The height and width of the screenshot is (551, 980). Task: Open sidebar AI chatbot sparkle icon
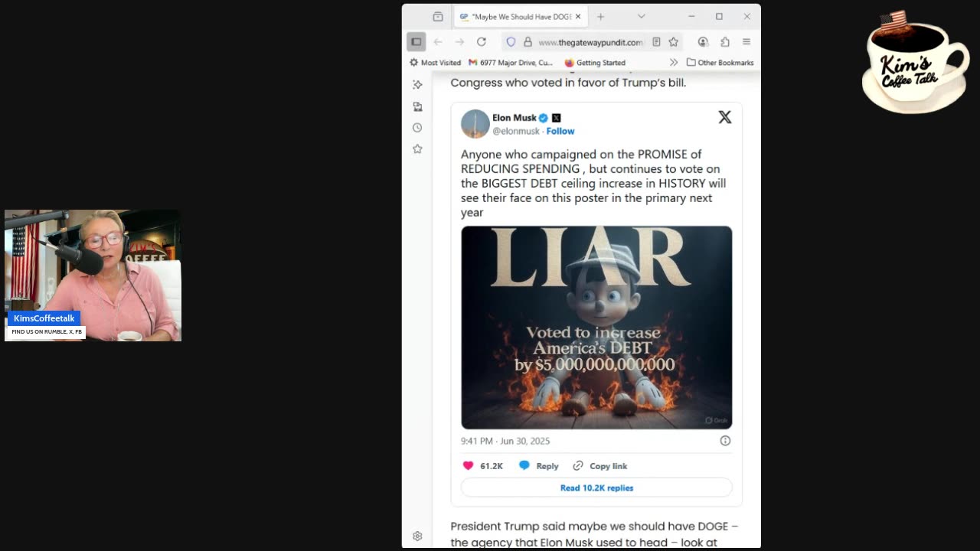click(x=417, y=85)
